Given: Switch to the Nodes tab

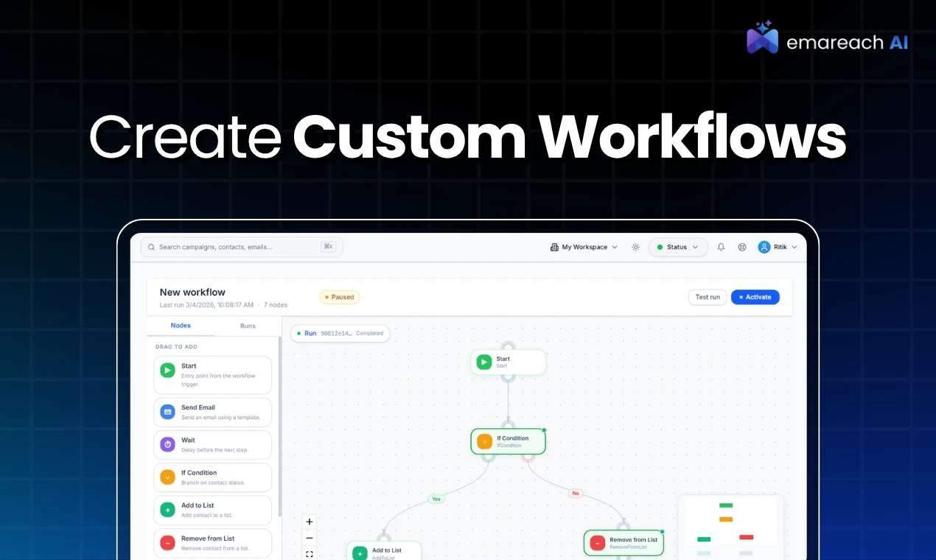Looking at the screenshot, I should [181, 326].
